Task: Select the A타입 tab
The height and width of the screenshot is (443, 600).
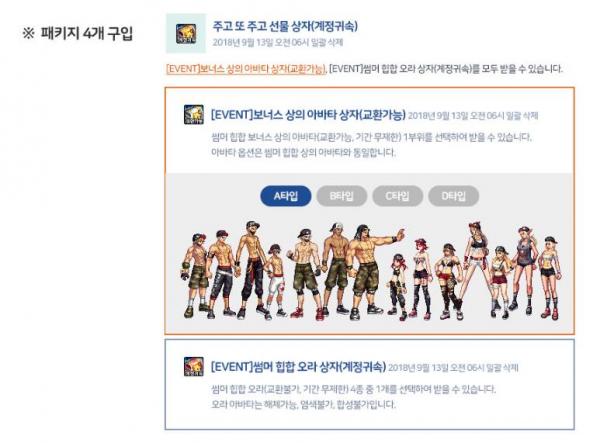Action: click(x=285, y=196)
